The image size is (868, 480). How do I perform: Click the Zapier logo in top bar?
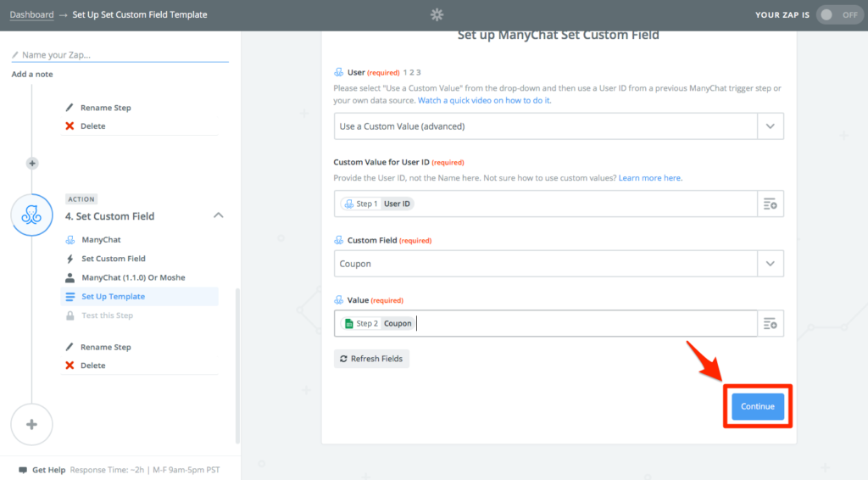tap(437, 15)
